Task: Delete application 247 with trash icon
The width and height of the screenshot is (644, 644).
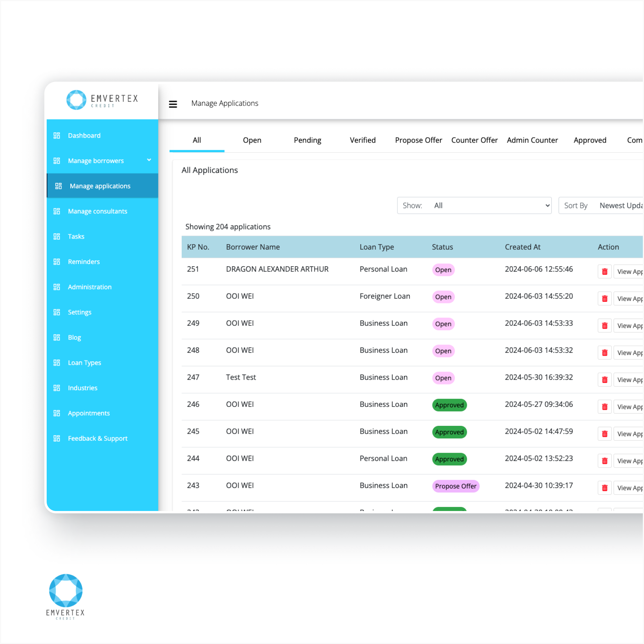Action: (x=605, y=380)
